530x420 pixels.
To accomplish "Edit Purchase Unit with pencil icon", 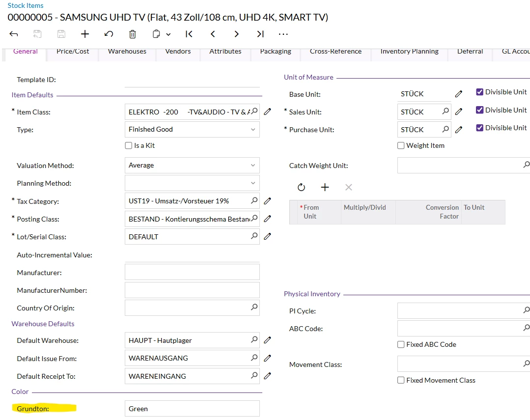I will [459, 129].
